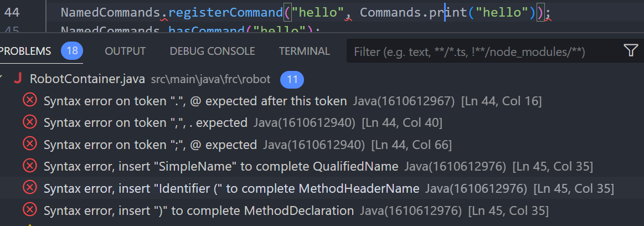This screenshot has height=226, width=644.
Task: Switch to the OUTPUT tab
Action: [125, 51]
